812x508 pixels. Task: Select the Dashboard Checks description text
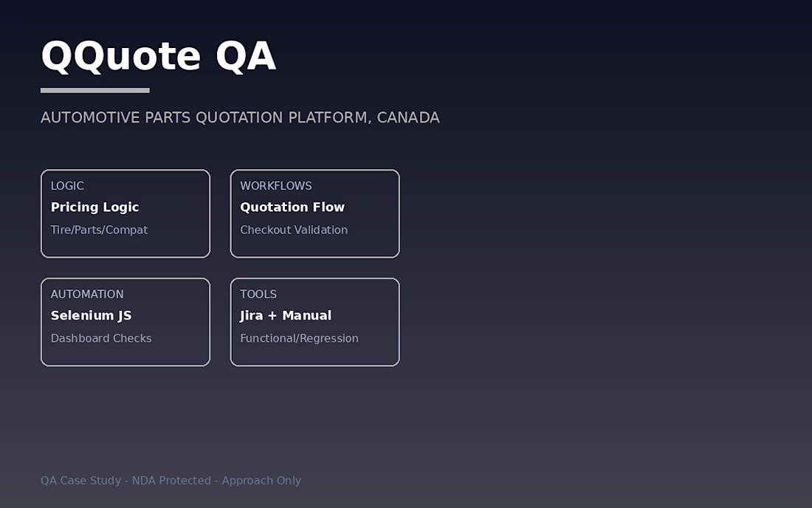tap(101, 338)
